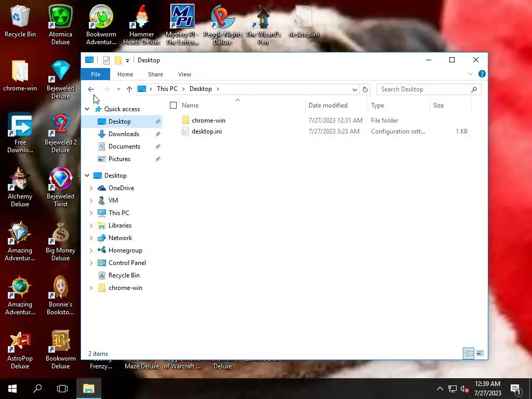Select the Bejeweled 2 Deluxe shortcut
The height and width of the screenshot is (399, 532).
[x=60, y=133]
